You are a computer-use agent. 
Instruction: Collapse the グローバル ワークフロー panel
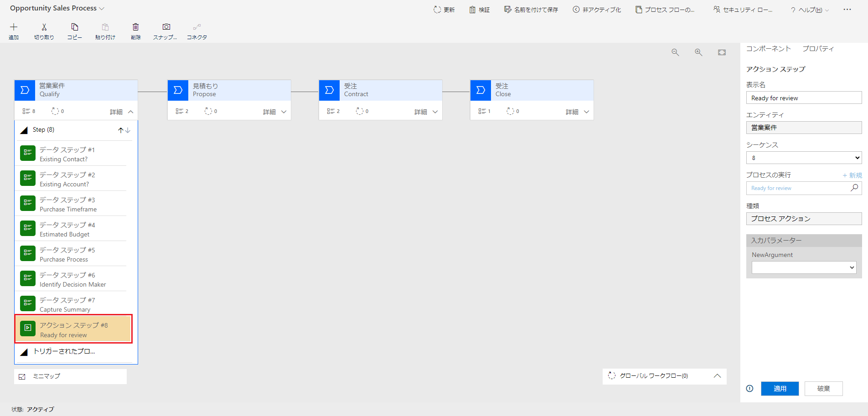tap(717, 376)
